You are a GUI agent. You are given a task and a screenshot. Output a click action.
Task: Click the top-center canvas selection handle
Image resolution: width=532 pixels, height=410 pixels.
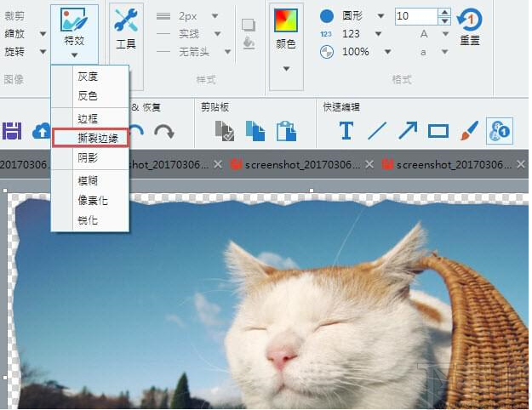(312, 191)
